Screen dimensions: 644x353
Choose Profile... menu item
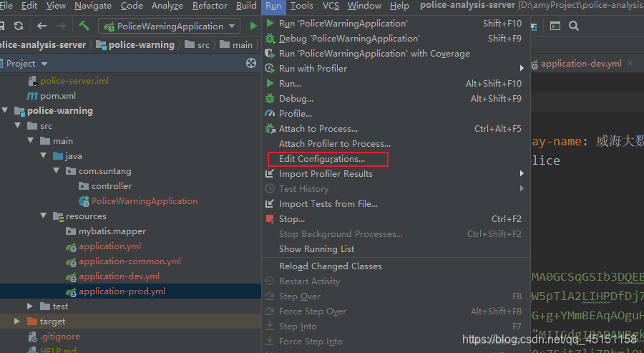click(396, 113)
